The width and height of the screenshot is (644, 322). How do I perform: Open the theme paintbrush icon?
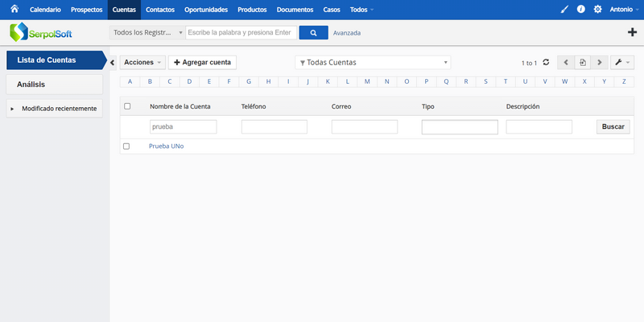[565, 10]
